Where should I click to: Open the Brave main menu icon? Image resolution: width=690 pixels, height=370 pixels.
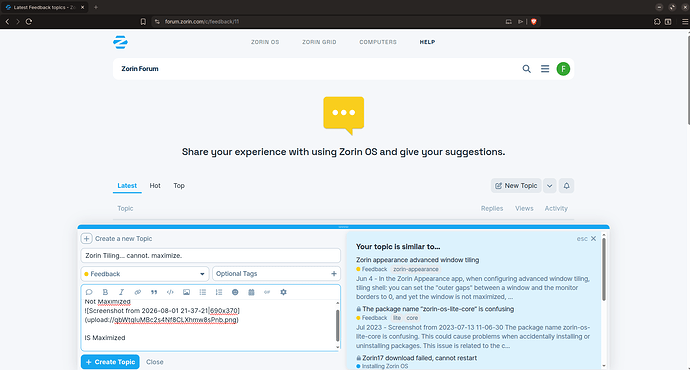pos(685,22)
